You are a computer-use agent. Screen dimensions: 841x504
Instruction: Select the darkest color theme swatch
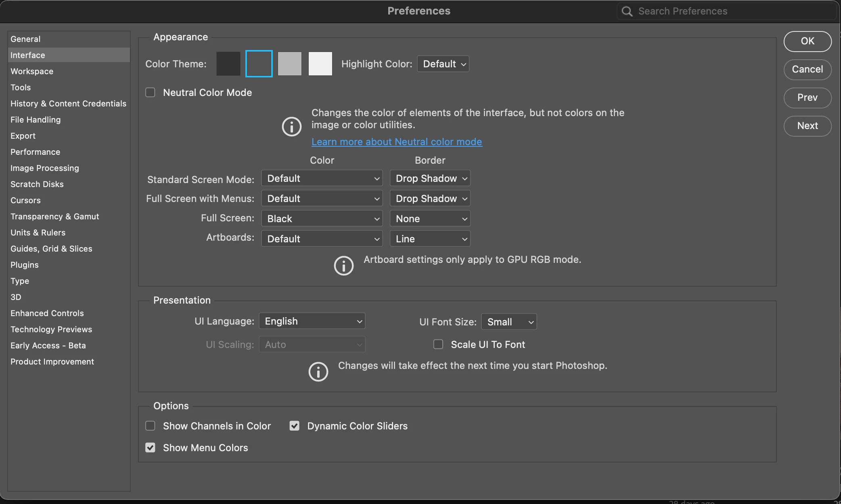[228, 64]
